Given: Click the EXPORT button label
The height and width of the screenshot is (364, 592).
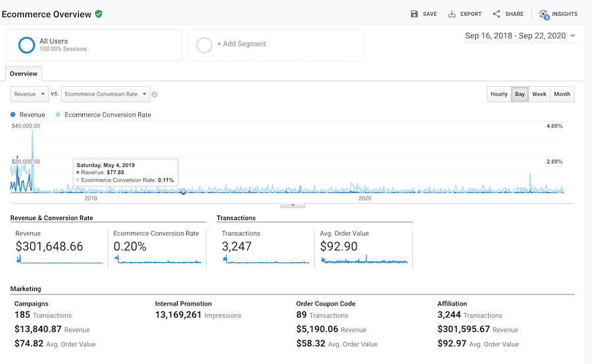Looking at the screenshot, I should tap(471, 14).
